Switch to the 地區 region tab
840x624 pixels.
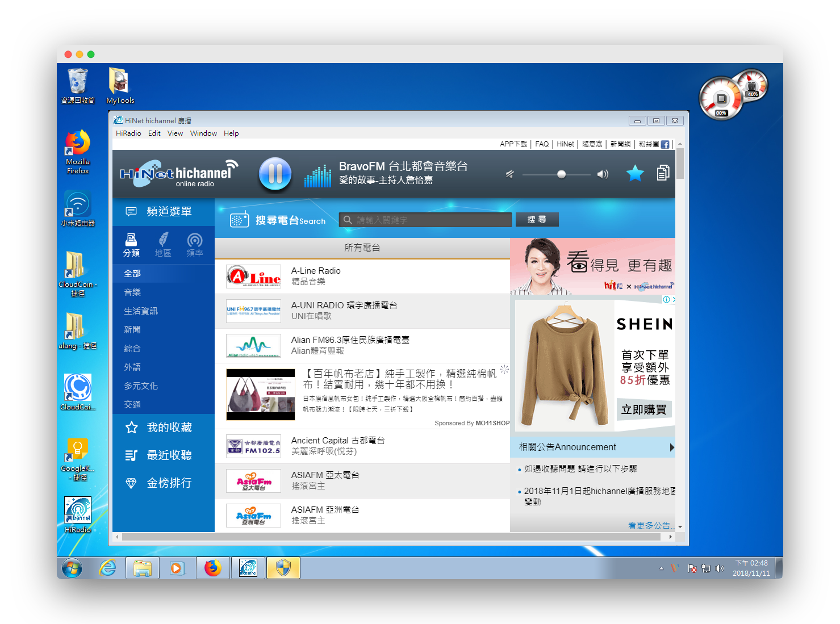tap(163, 245)
